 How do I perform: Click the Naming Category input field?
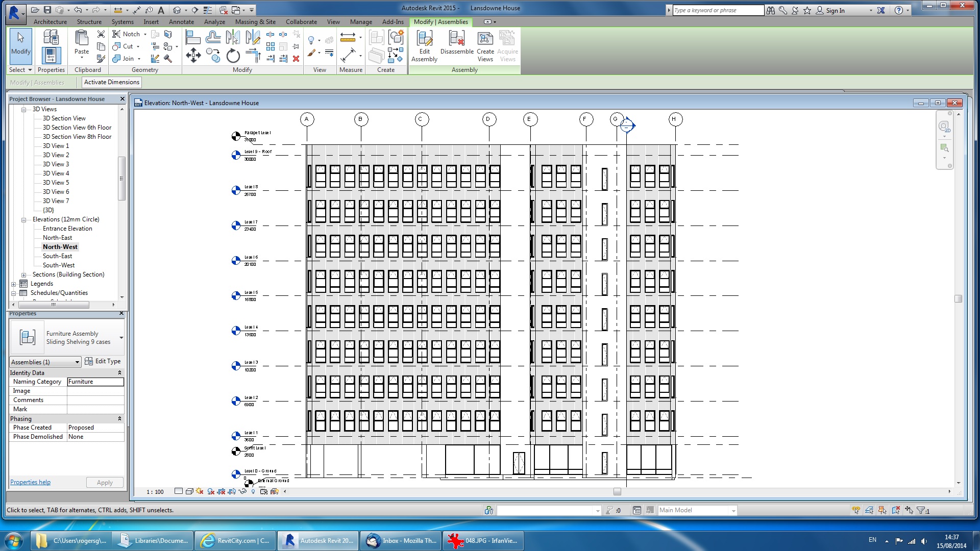pos(95,382)
